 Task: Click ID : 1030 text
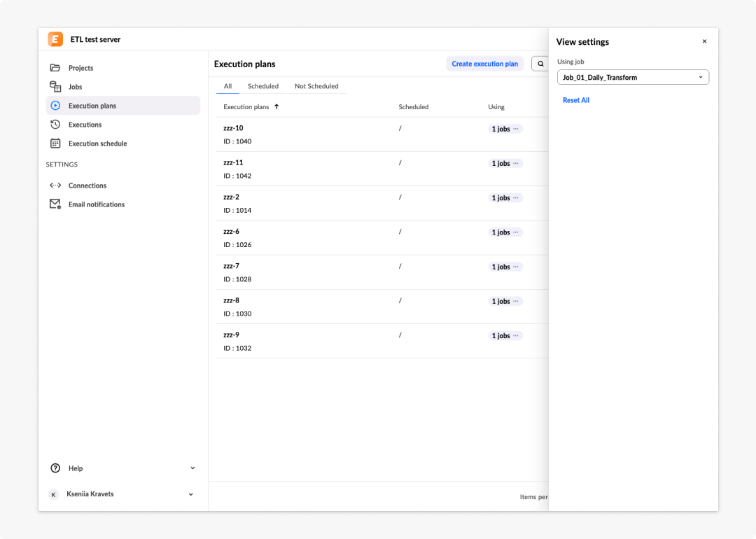pyautogui.click(x=237, y=314)
